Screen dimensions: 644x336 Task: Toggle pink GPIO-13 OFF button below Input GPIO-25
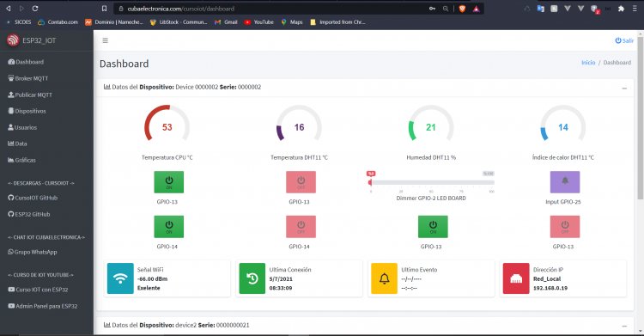tap(565, 227)
